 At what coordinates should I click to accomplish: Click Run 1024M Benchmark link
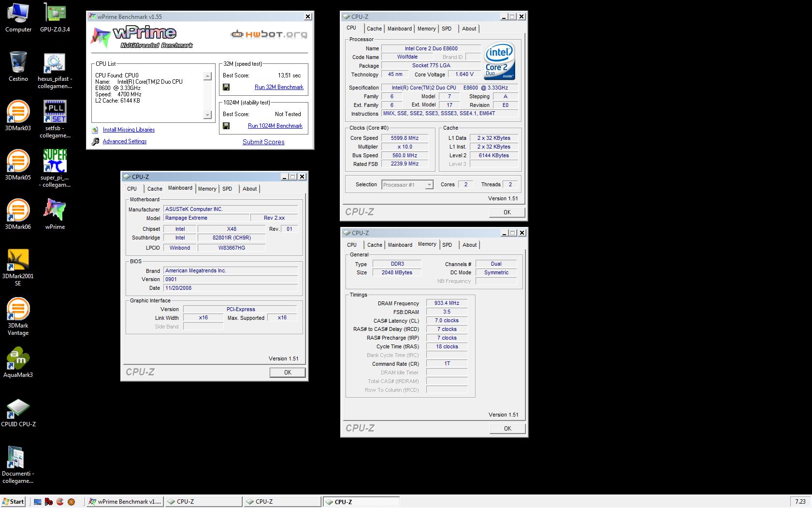(275, 126)
